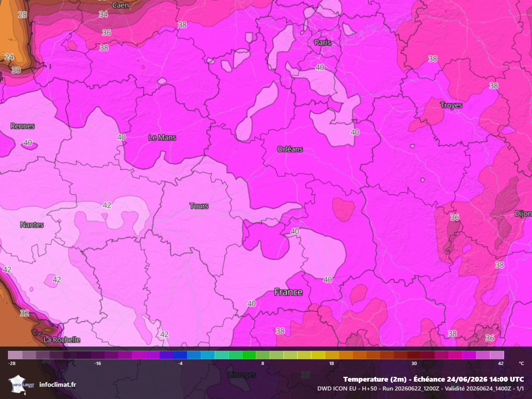Select the 38 contour label above Troyes
532x399 pixels.
(x=433, y=59)
